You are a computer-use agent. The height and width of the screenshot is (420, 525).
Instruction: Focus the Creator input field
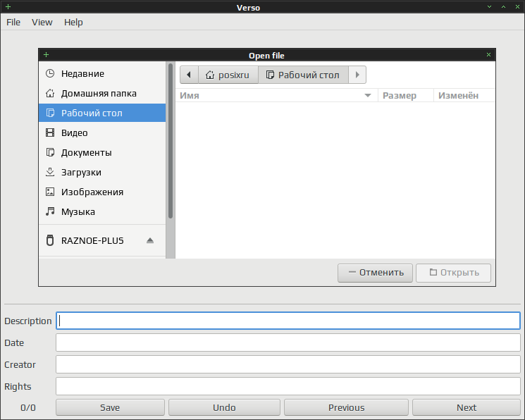pyautogui.click(x=288, y=364)
